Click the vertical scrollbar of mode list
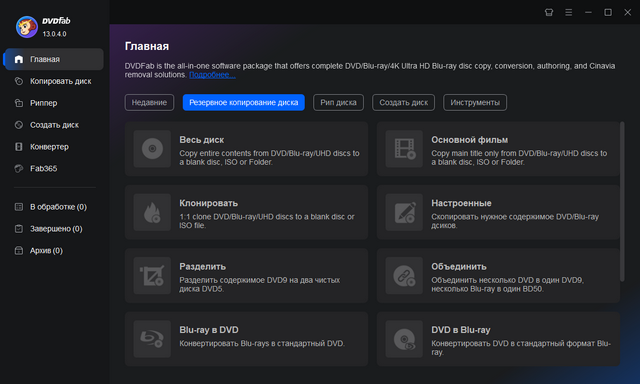640x384 pixels. click(x=622, y=202)
